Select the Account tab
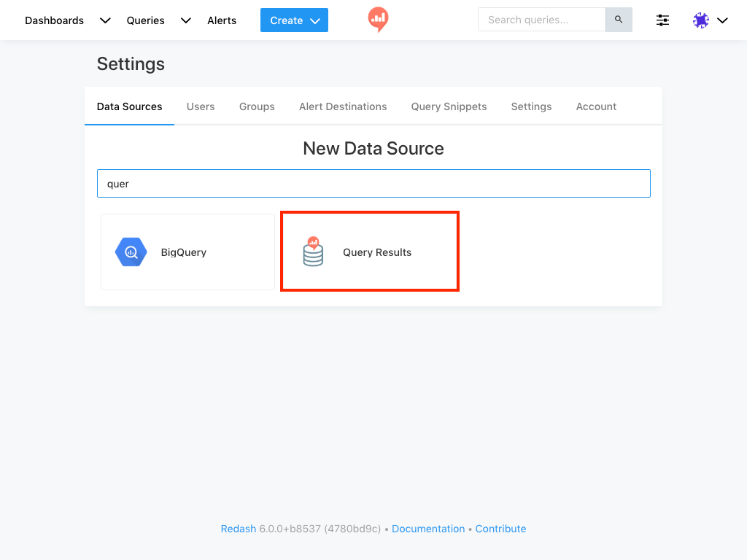Screen dimensions: 747x560 [x=596, y=106]
